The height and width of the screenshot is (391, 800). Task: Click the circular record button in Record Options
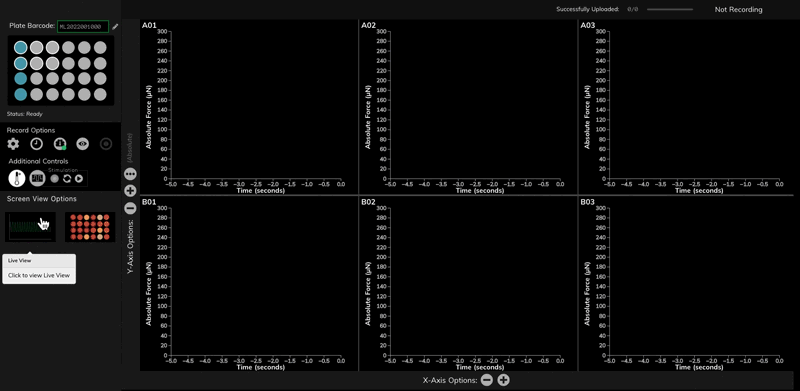pos(106,144)
